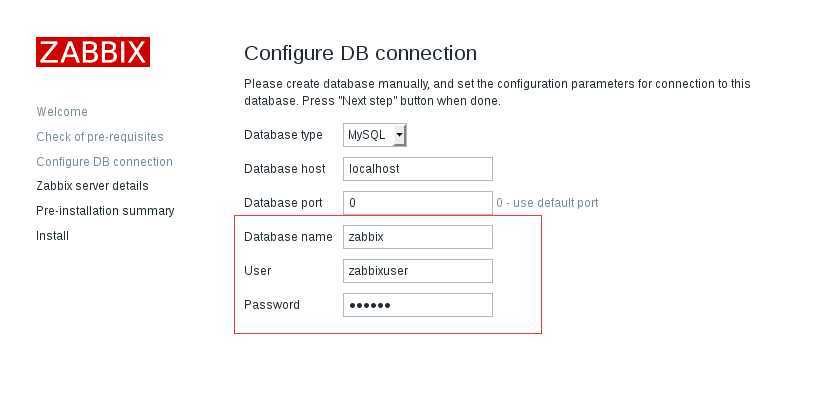Open the Database type dropdown arrow
824x395 pixels.
(x=399, y=135)
